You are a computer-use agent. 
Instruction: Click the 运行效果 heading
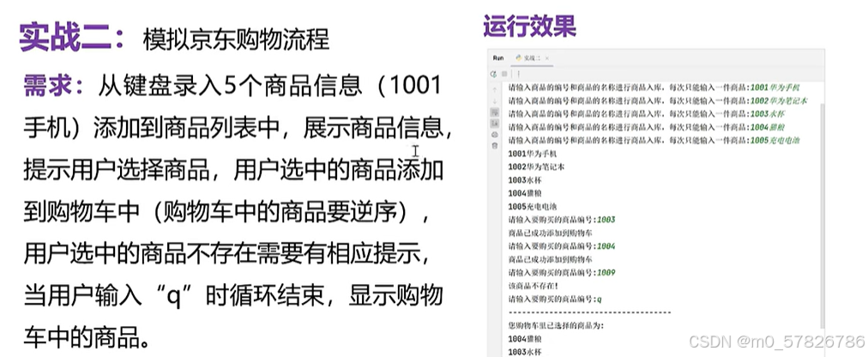coord(530,27)
